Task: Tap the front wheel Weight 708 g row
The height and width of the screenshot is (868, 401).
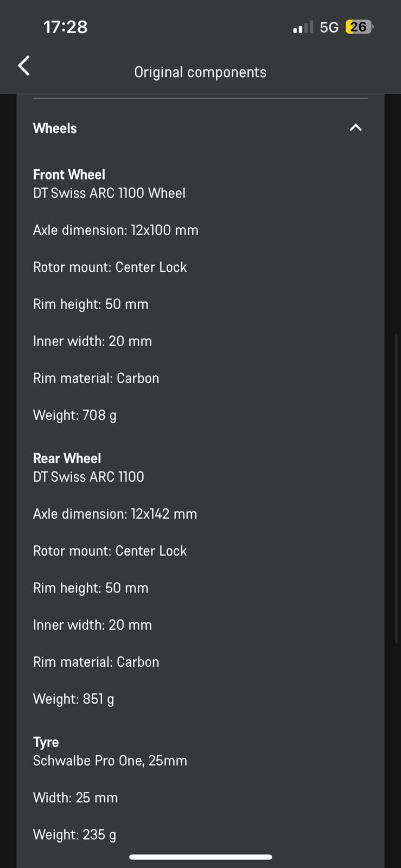Action: click(x=75, y=415)
